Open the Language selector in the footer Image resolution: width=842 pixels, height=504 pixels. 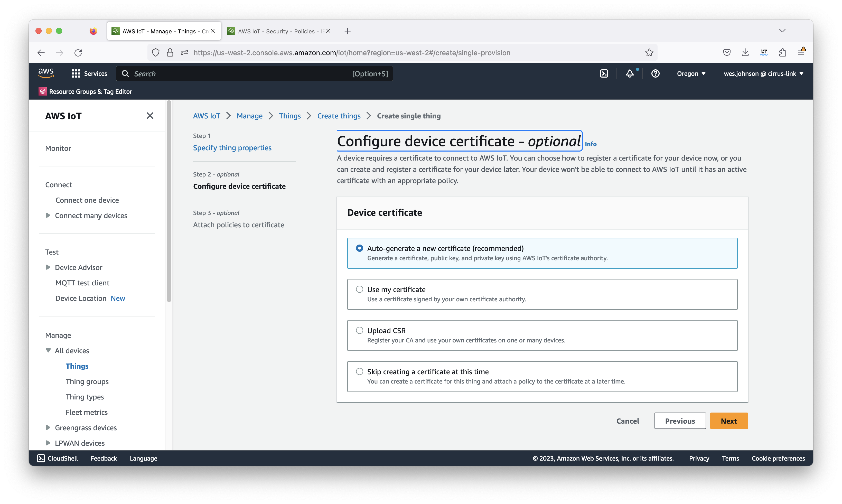pos(143,458)
